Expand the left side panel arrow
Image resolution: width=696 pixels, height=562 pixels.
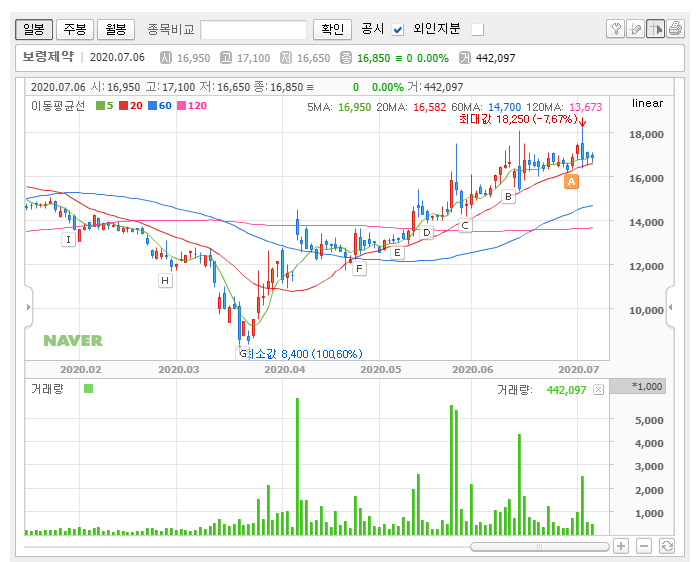28,307
